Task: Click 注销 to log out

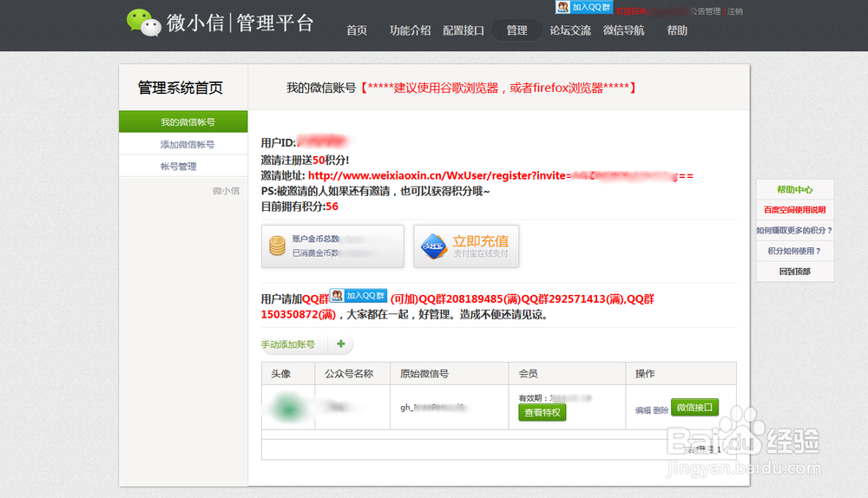Action: click(735, 11)
